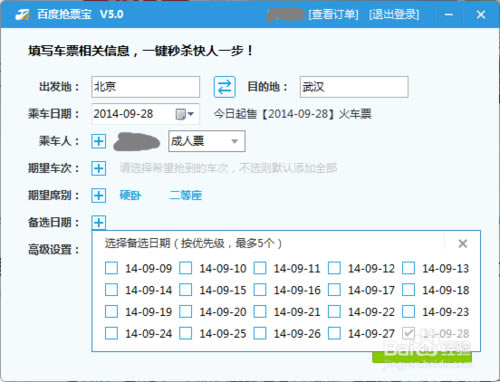Click the 备选日期 plus icon
The width and height of the screenshot is (500, 382).
click(99, 222)
